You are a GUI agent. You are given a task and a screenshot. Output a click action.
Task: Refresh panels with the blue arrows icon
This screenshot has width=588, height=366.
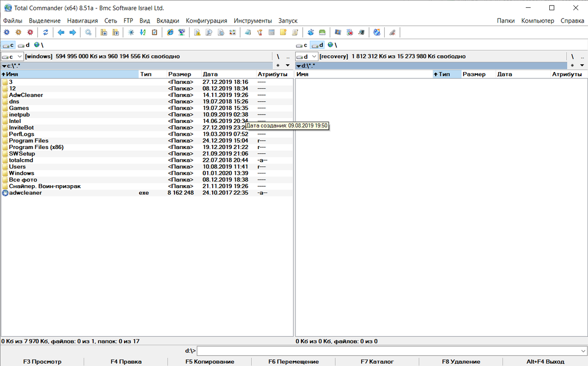46,32
